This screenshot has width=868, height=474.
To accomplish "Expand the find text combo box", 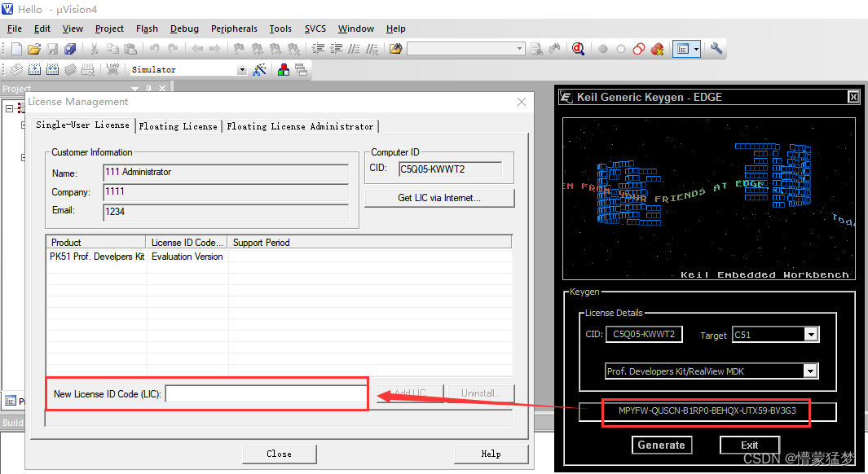I will click(519, 49).
